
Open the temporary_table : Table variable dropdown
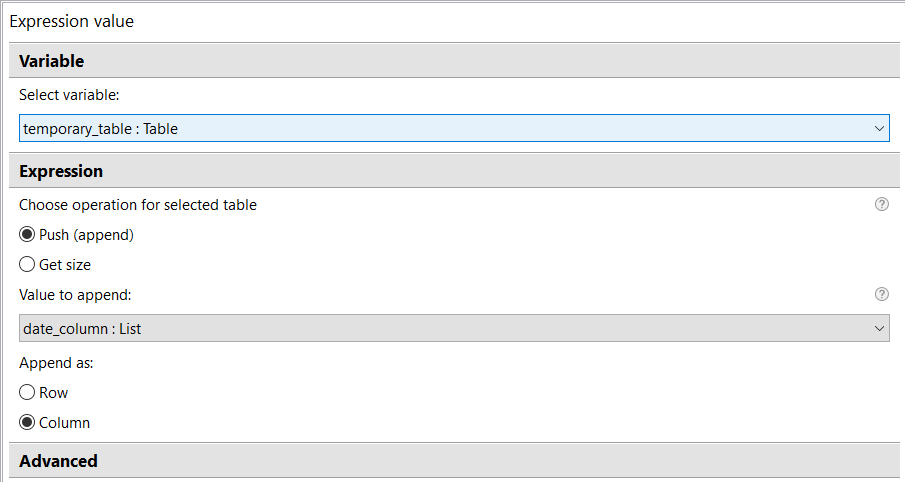tap(454, 128)
